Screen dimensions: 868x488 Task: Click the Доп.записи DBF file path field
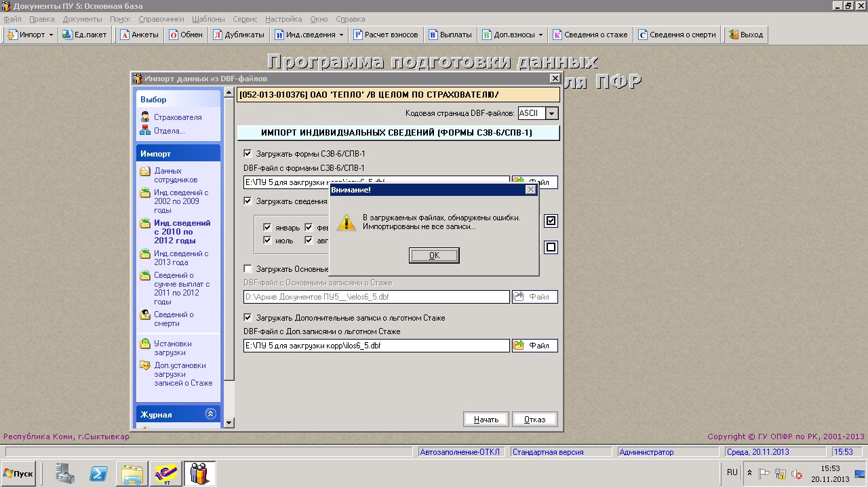coord(376,346)
